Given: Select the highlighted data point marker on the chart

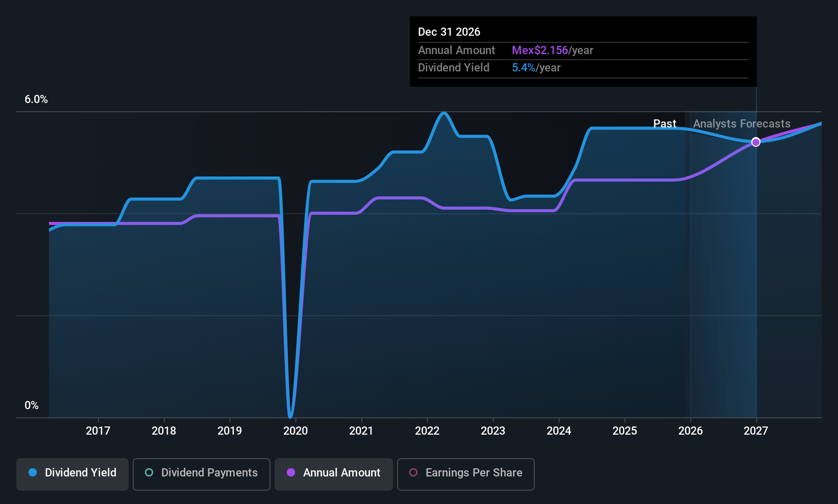Looking at the screenshot, I should click(x=756, y=142).
